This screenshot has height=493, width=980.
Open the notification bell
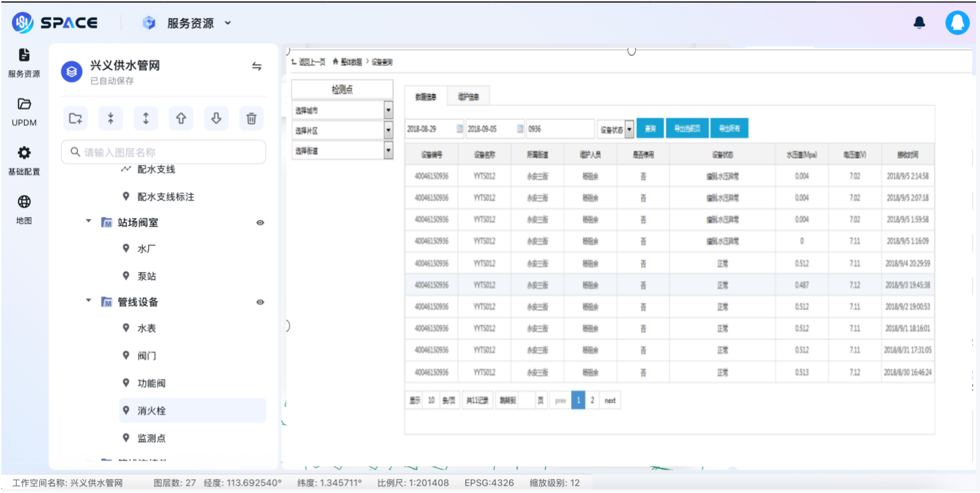(x=919, y=23)
